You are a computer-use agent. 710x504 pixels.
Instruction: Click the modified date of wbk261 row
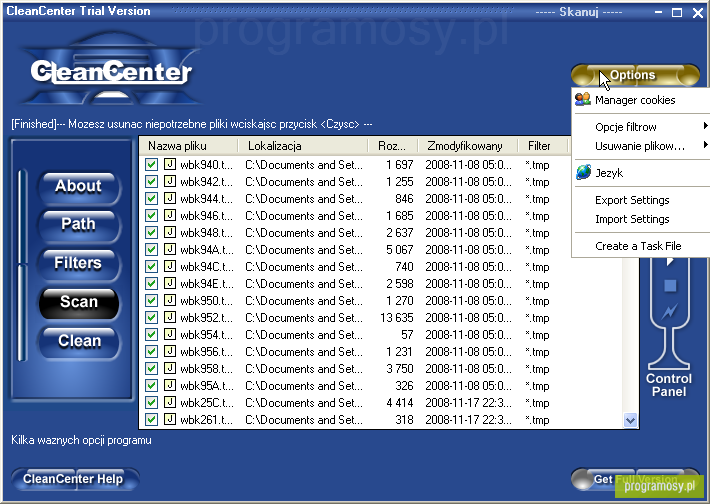coord(468,420)
